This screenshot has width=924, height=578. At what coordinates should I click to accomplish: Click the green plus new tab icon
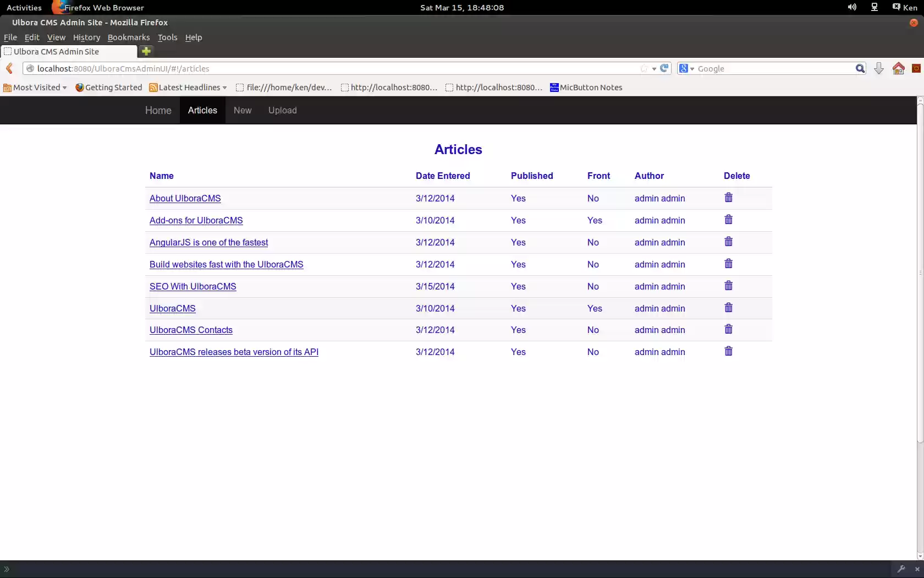(x=146, y=51)
